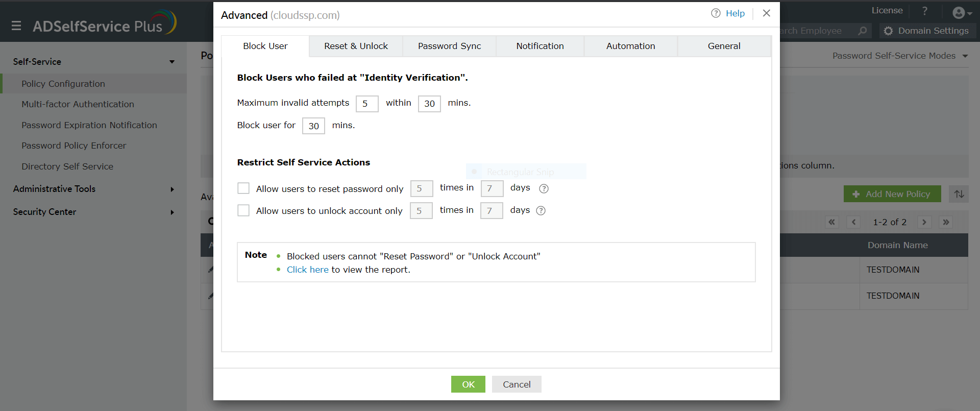Go to first page of policy list

click(x=832, y=222)
